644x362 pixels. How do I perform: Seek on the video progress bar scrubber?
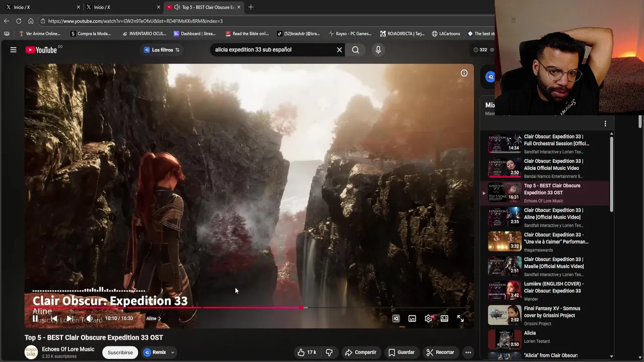301,307
